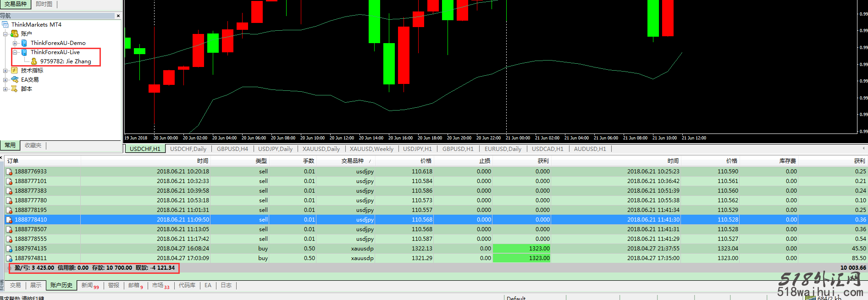Select the 常用 navigator tab
The height and width of the screenshot is (300, 868).
point(10,145)
